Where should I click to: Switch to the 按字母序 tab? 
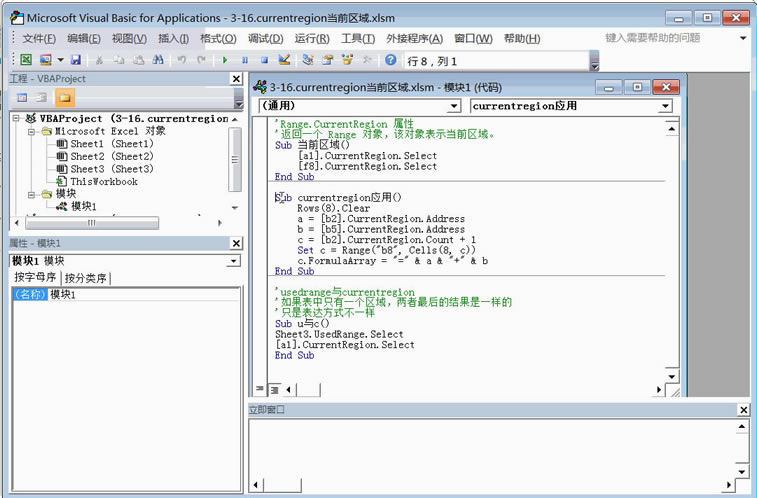coord(35,277)
